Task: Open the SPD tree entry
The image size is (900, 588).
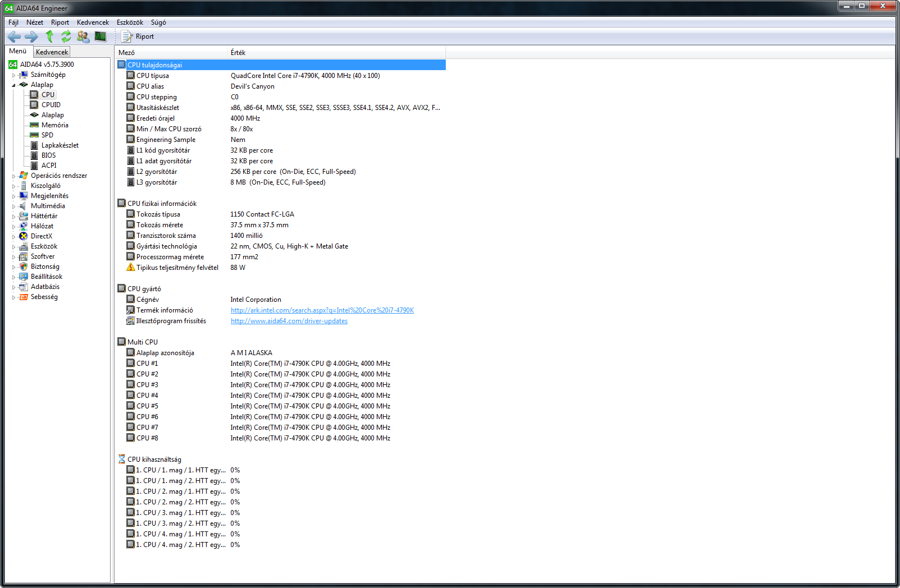Action: point(47,135)
